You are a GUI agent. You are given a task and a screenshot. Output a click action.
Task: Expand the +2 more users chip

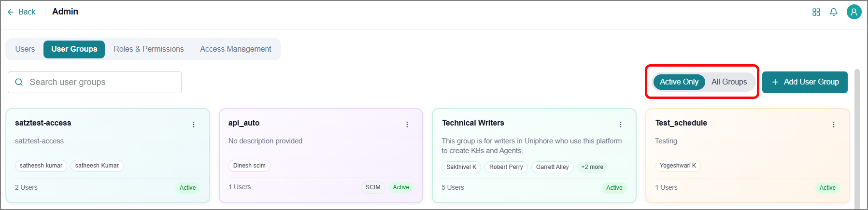point(592,167)
